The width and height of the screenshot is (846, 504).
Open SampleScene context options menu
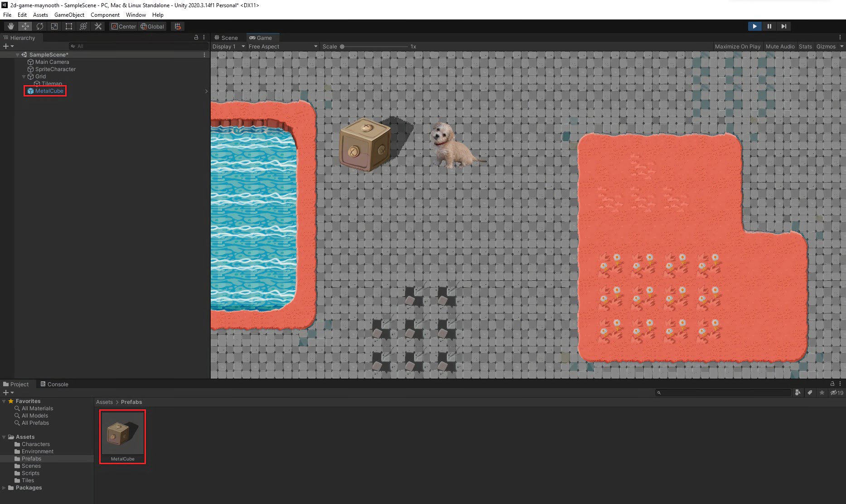click(204, 55)
